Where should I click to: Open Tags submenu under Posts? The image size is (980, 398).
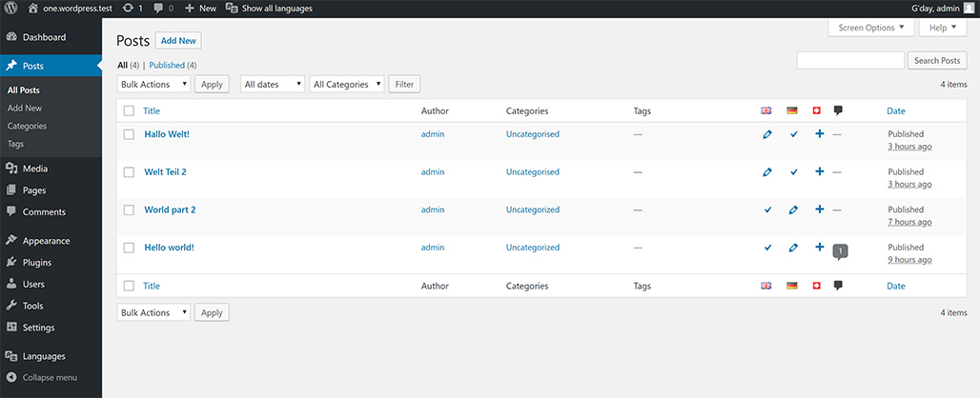15,144
